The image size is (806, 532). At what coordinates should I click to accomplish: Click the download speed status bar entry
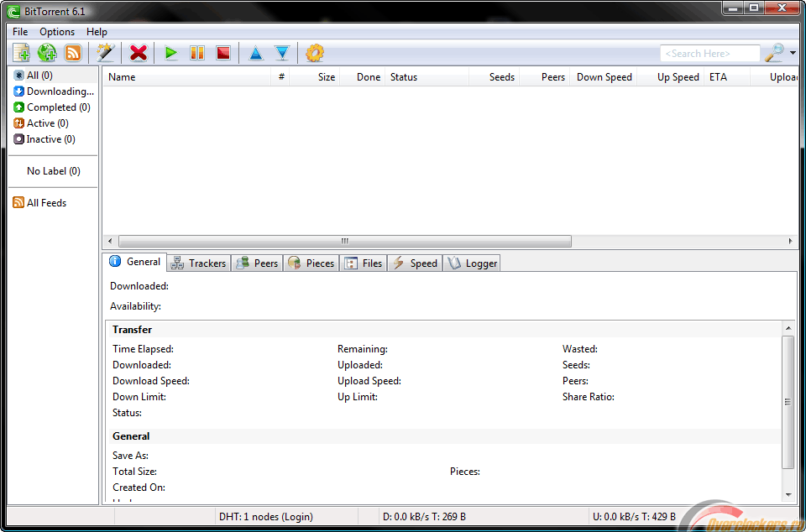(x=425, y=517)
